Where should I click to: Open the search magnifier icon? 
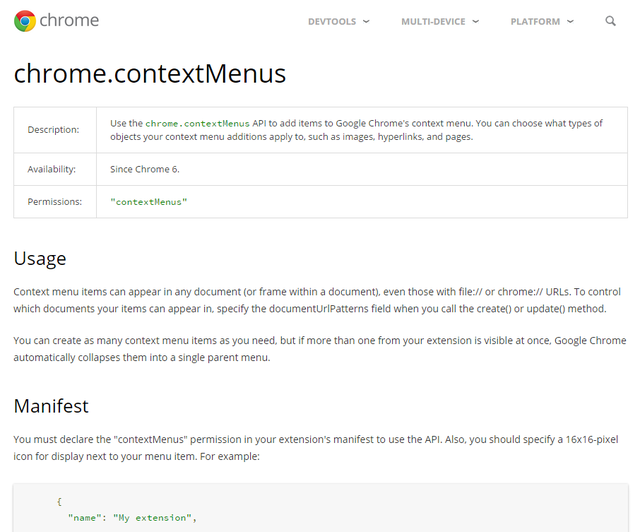[x=610, y=21]
